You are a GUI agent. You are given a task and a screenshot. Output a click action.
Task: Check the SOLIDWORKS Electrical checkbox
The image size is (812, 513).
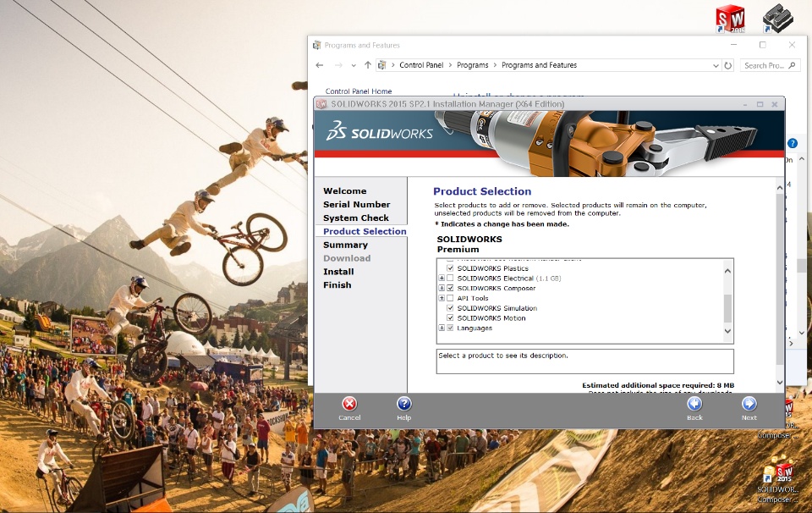click(450, 279)
